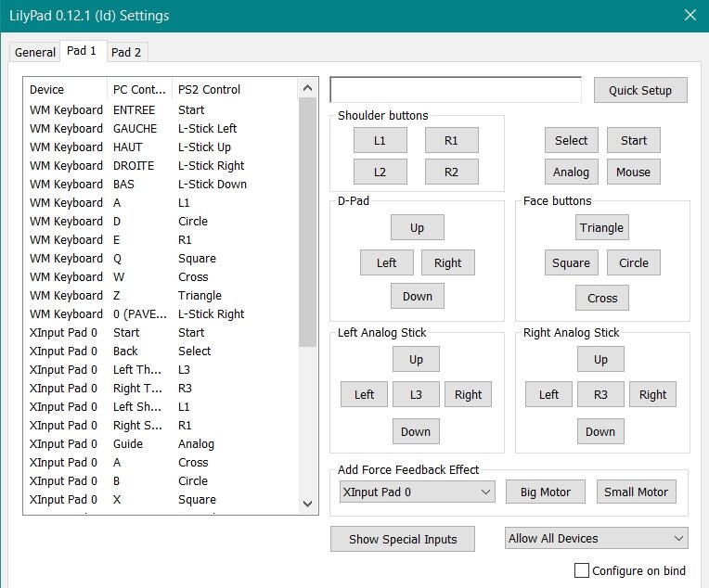Add Small Motor force feedback effect

coord(637,492)
